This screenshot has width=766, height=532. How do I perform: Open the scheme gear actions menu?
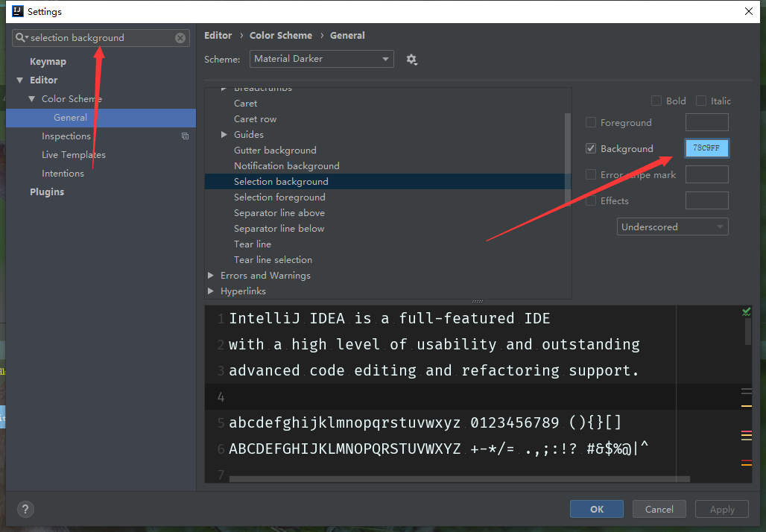tap(412, 60)
